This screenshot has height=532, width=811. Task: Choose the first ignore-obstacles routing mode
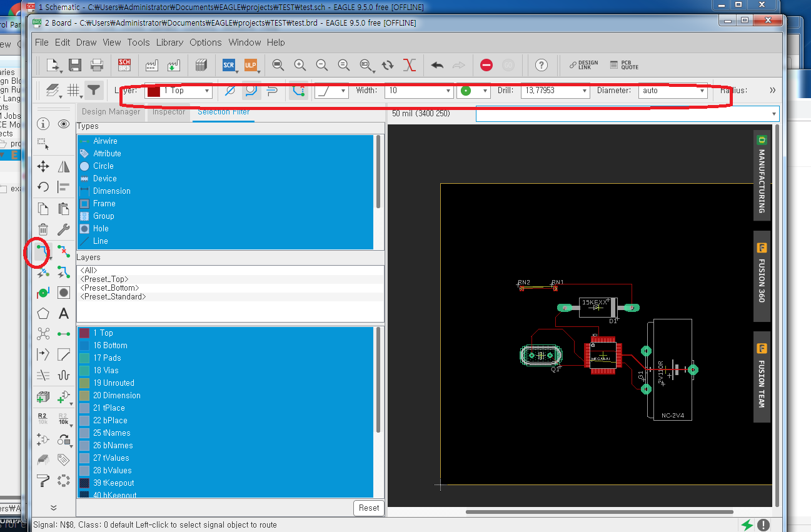[230, 91]
